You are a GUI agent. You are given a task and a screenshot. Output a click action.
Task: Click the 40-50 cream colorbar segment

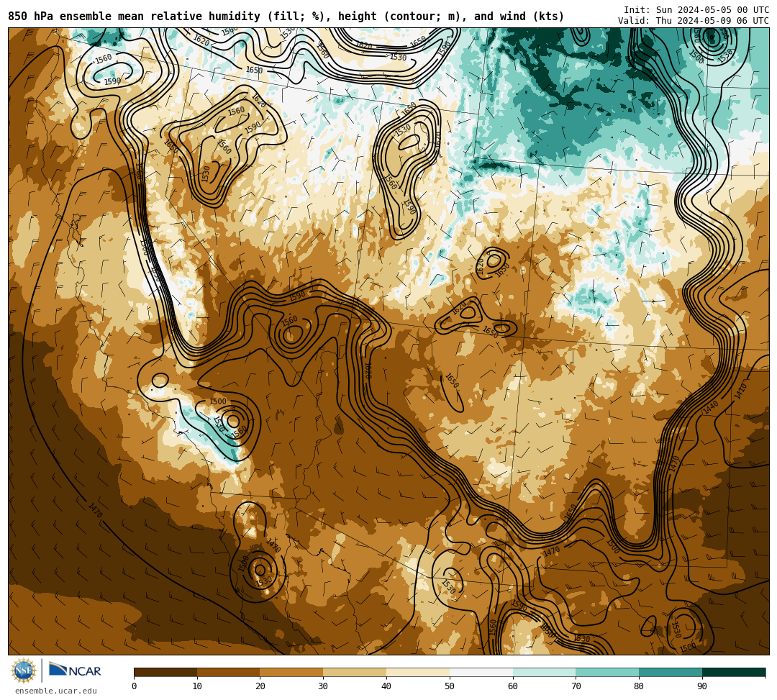(418, 672)
